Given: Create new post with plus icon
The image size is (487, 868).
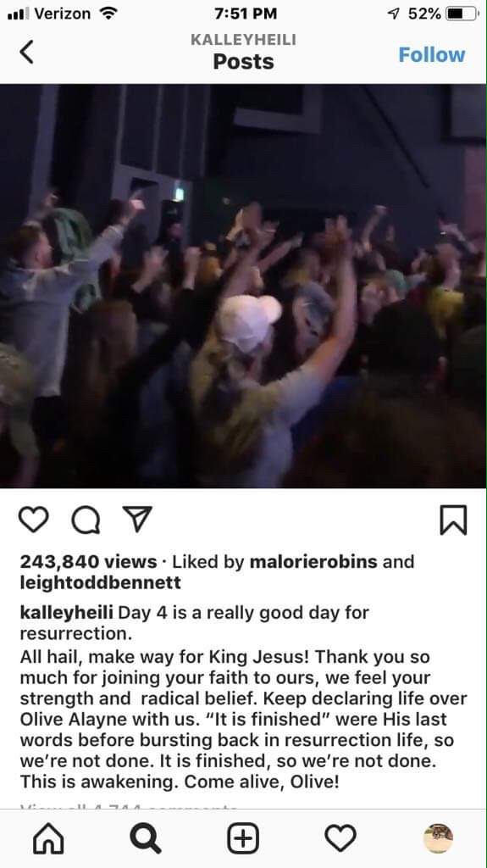Looking at the screenshot, I should point(243,838).
